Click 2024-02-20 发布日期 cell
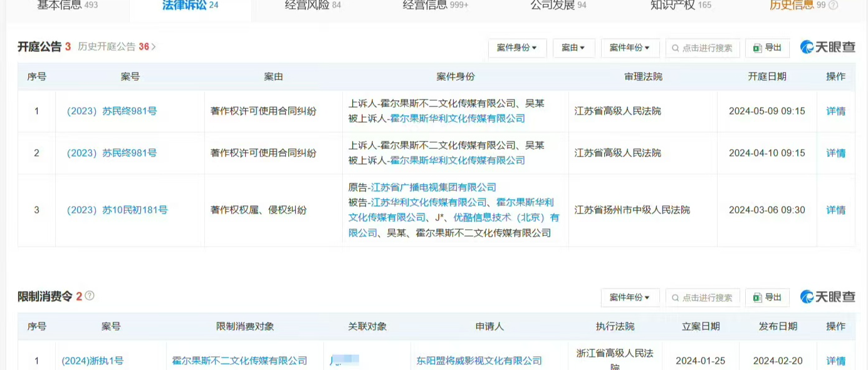868x370 pixels. [x=778, y=361]
